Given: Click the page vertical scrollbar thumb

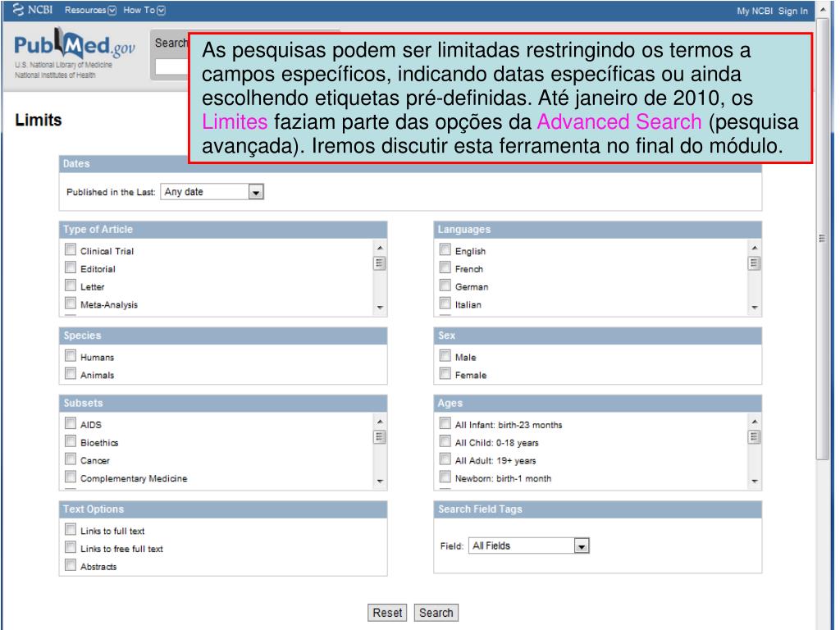Looking at the screenshot, I should pos(822,239).
